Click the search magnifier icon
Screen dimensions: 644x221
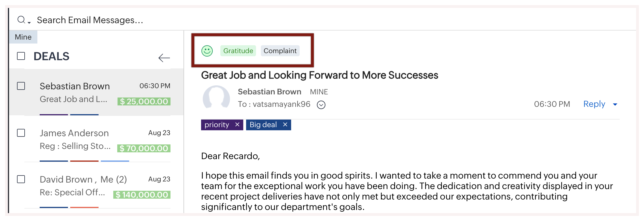[21, 20]
